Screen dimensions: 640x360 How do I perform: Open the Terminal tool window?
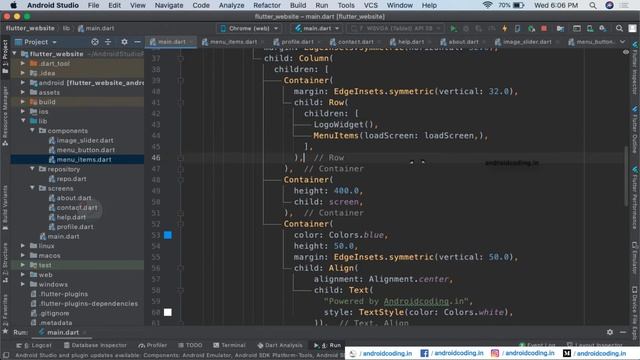tap(229, 345)
